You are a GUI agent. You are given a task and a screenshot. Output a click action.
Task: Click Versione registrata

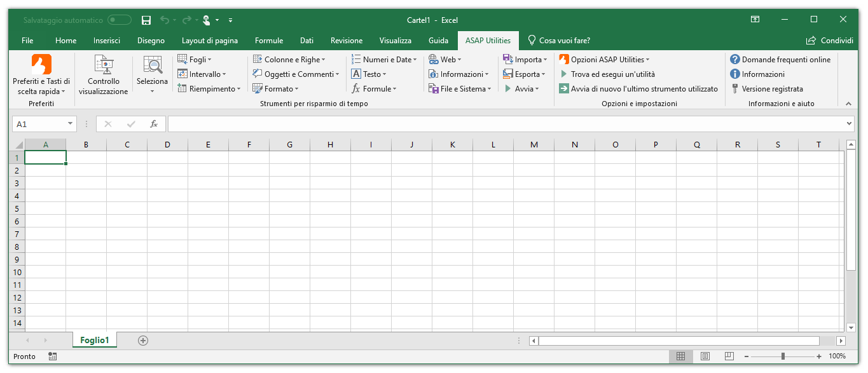[766, 89]
